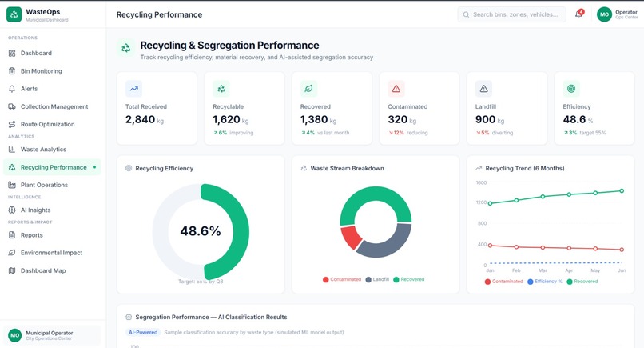Click the Segregation Performance title icon
Viewport: 644px width, 348px height.
pos(129,317)
